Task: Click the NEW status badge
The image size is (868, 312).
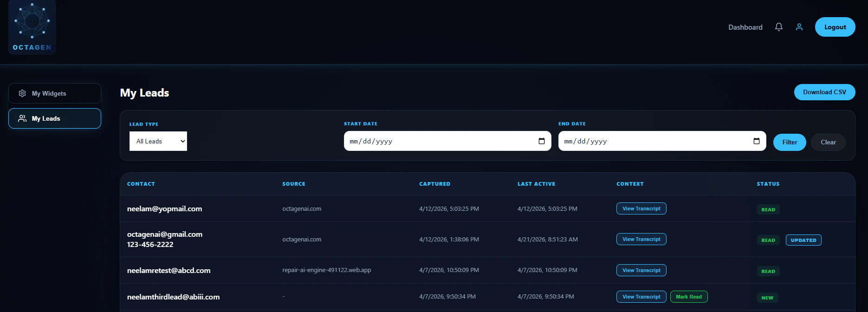Action: tap(767, 298)
